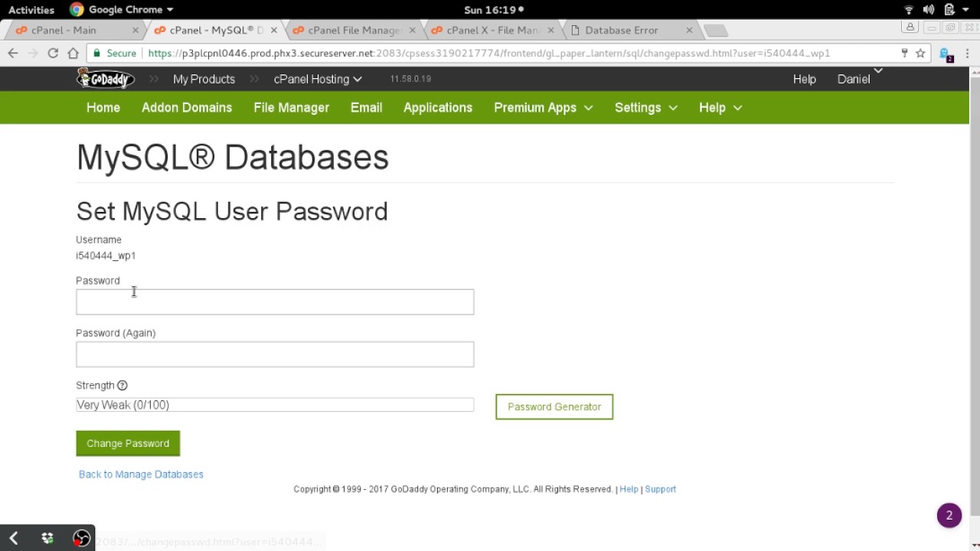Open the File Manager menu item
The height and width of the screenshot is (551, 980).
pyautogui.click(x=291, y=108)
